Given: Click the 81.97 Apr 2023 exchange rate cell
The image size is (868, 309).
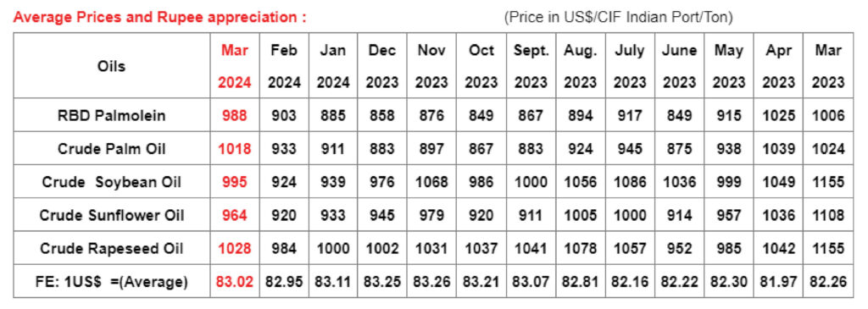Looking at the screenshot, I should pos(778,281).
